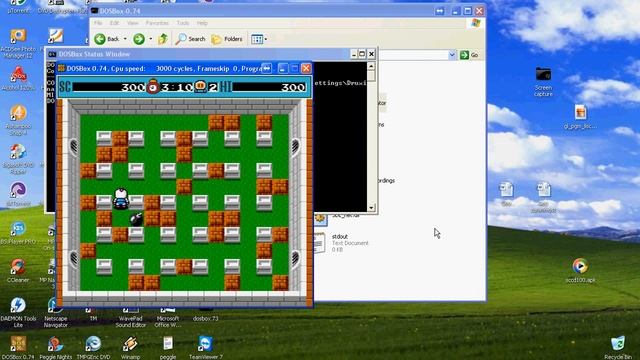Open the scod100.apk desktop file

coord(580,271)
